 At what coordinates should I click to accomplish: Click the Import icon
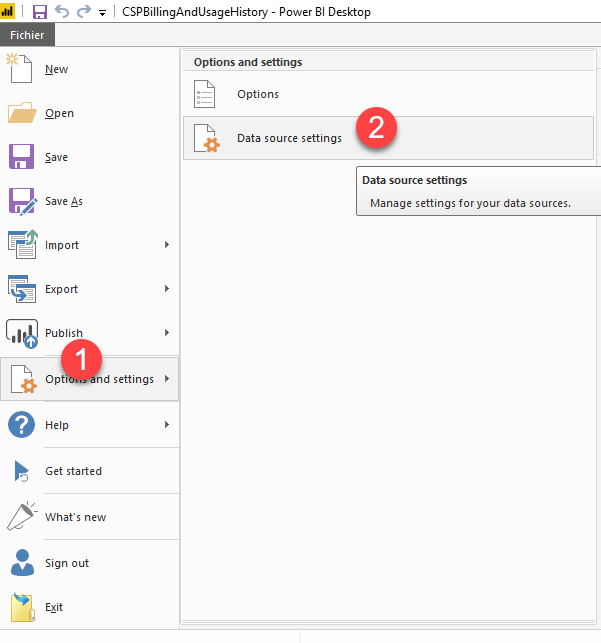[23, 244]
